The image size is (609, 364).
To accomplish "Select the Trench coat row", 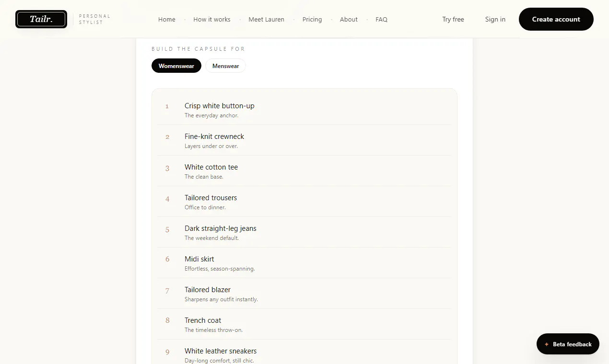I will click(304, 324).
